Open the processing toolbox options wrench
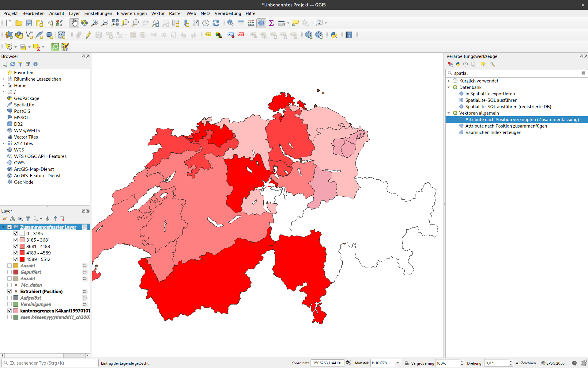 click(492, 64)
